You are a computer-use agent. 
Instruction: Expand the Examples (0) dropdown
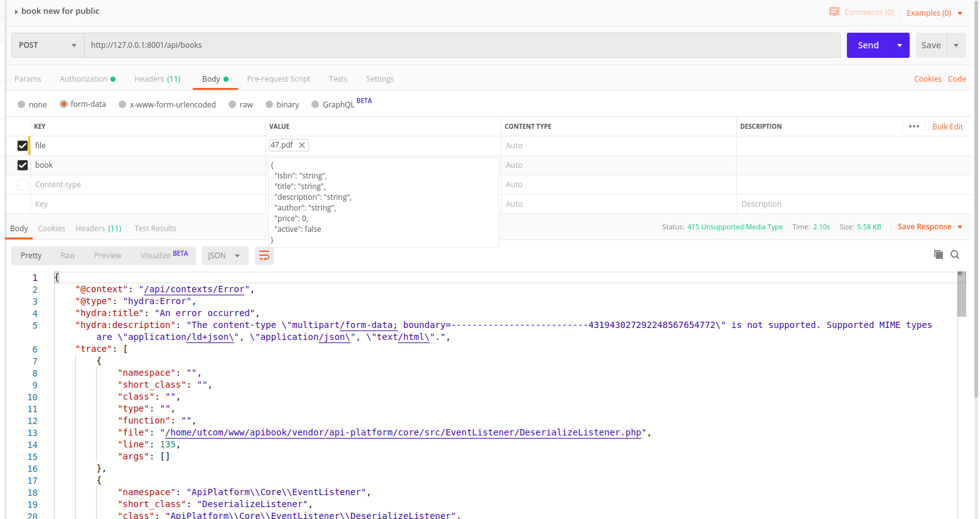pyautogui.click(x=934, y=13)
